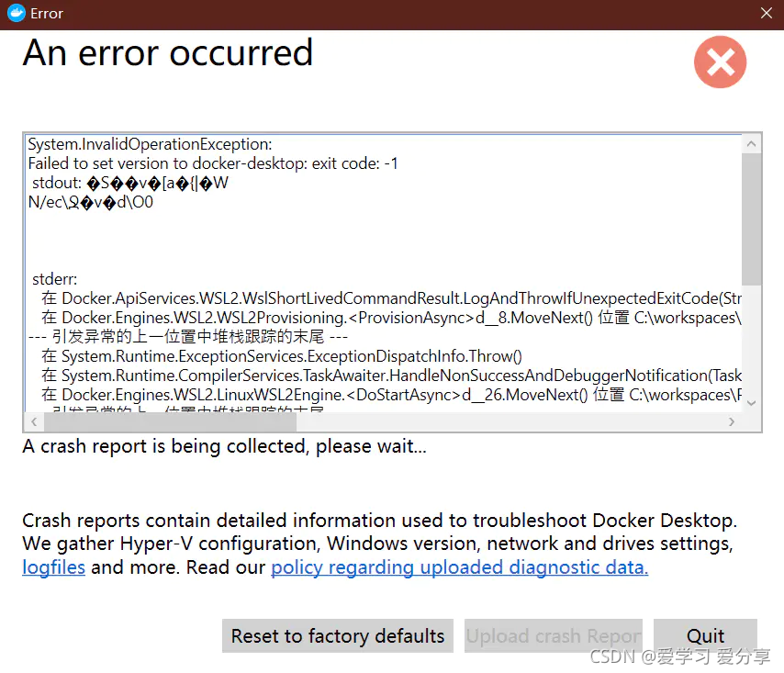
Task: Click the ExceptionDispatchInfo.Throw() stack line
Action: point(282,356)
